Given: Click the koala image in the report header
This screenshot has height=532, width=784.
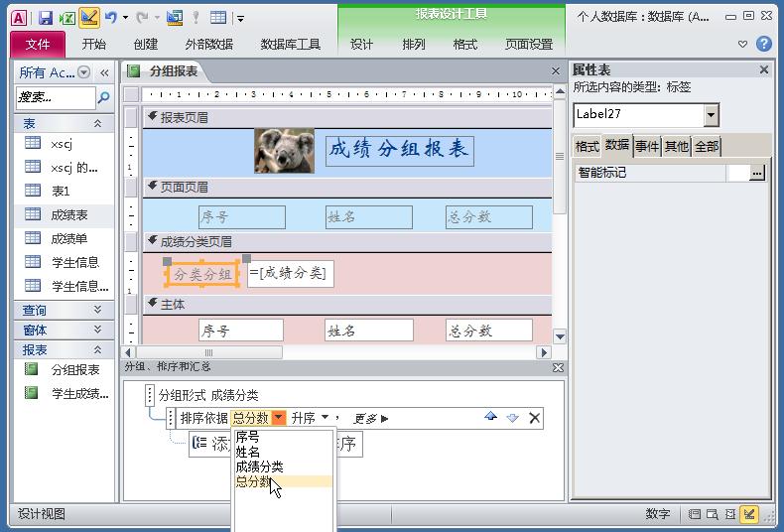Looking at the screenshot, I should [284, 150].
